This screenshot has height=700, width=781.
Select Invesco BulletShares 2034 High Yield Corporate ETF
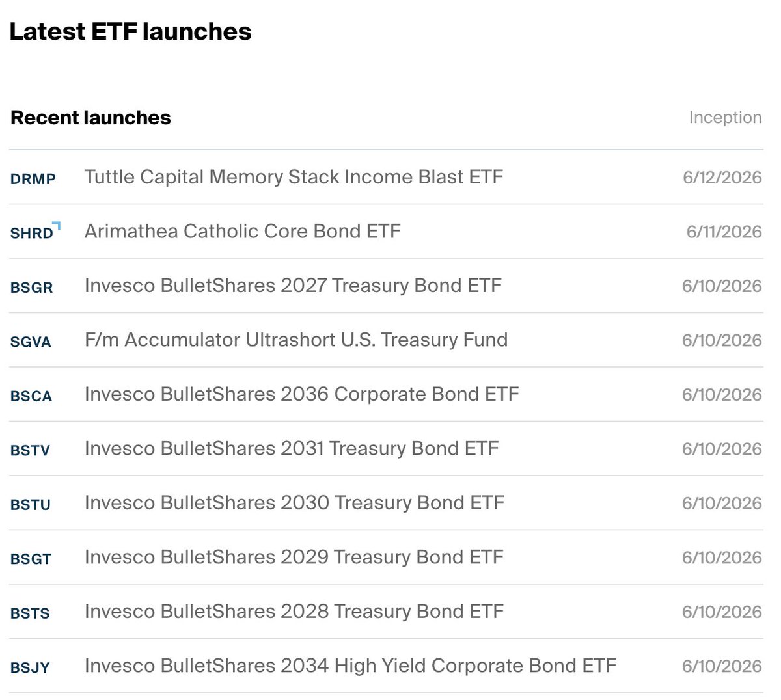[350, 666]
